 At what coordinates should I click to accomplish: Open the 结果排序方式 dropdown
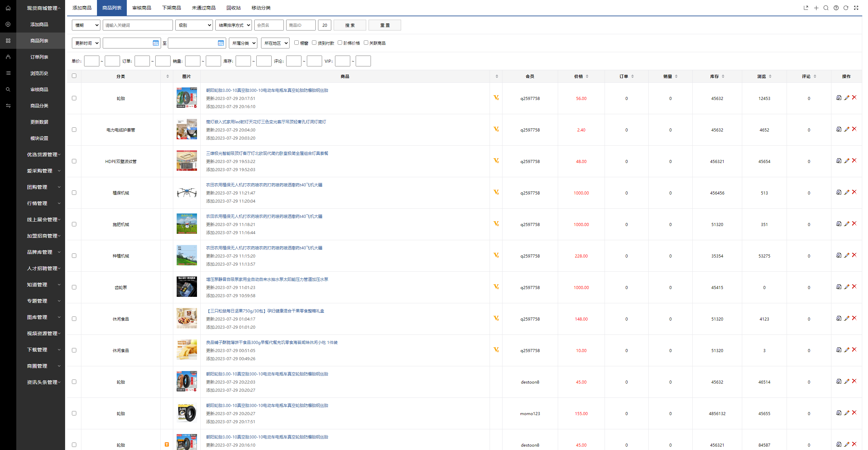click(234, 25)
